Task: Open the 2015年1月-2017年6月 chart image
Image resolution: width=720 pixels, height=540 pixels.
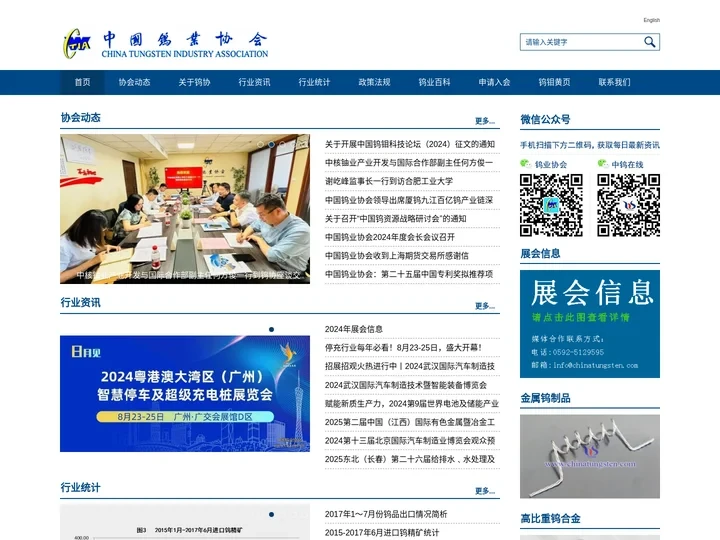Action: (185, 523)
